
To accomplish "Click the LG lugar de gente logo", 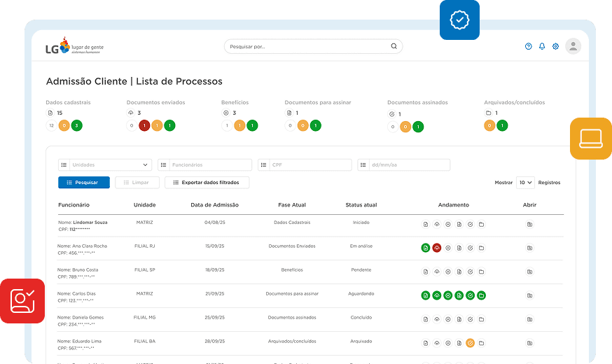I will [74, 47].
